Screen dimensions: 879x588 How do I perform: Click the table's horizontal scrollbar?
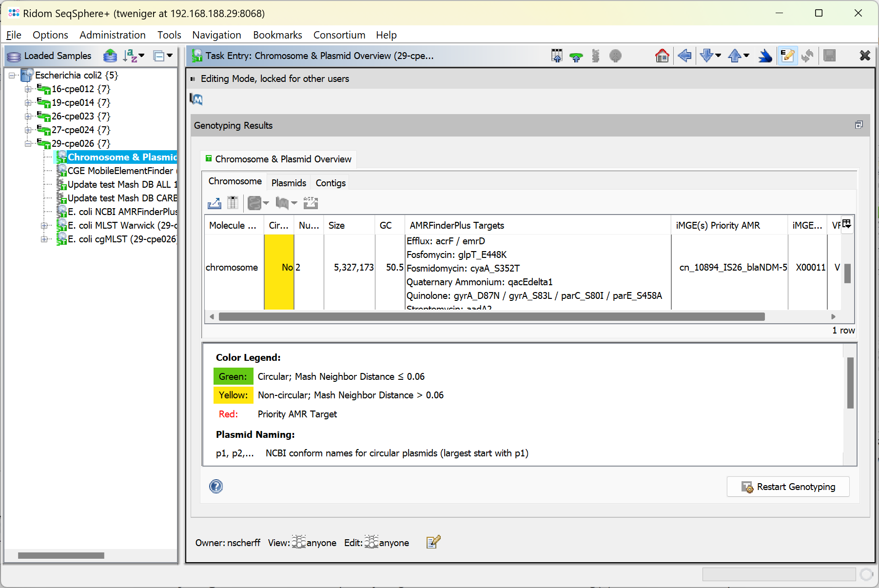point(491,317)
